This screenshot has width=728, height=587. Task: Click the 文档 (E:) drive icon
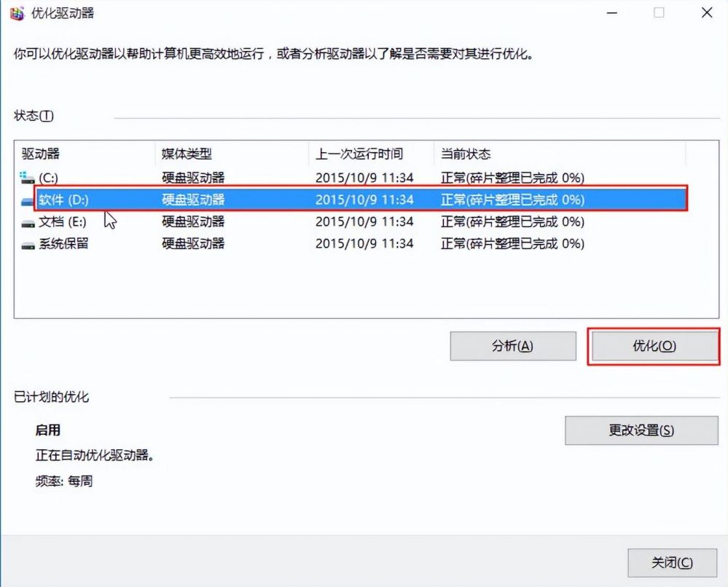(x=28, y=223)
